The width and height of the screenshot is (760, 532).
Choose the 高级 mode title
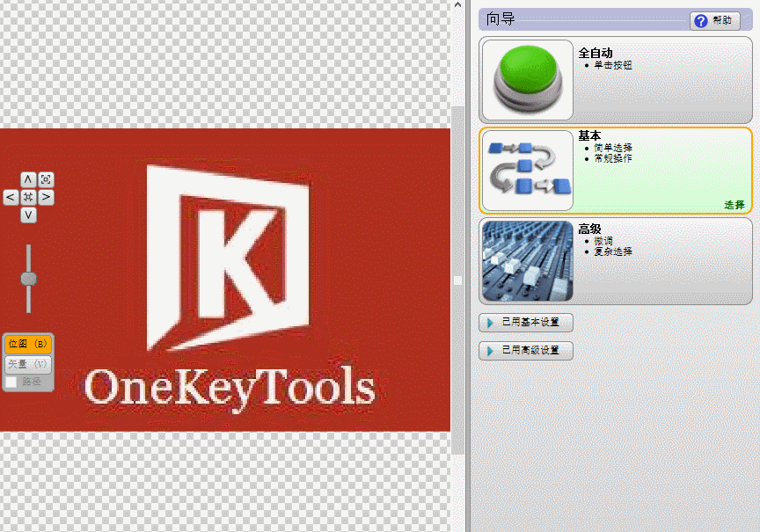pyautogui.click(x=590, y=229)
